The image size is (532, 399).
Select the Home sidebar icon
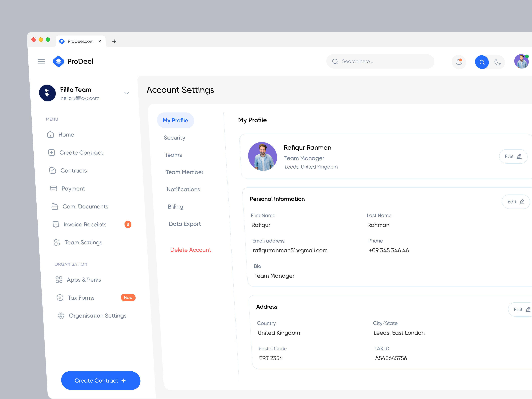(51, 135)
